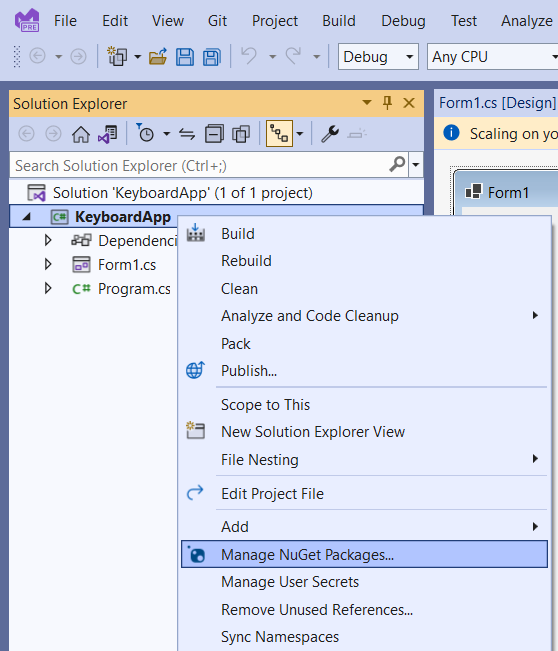The image size is (558, 651).
Task: Click the Save All icon
Action: click(212, 56)
